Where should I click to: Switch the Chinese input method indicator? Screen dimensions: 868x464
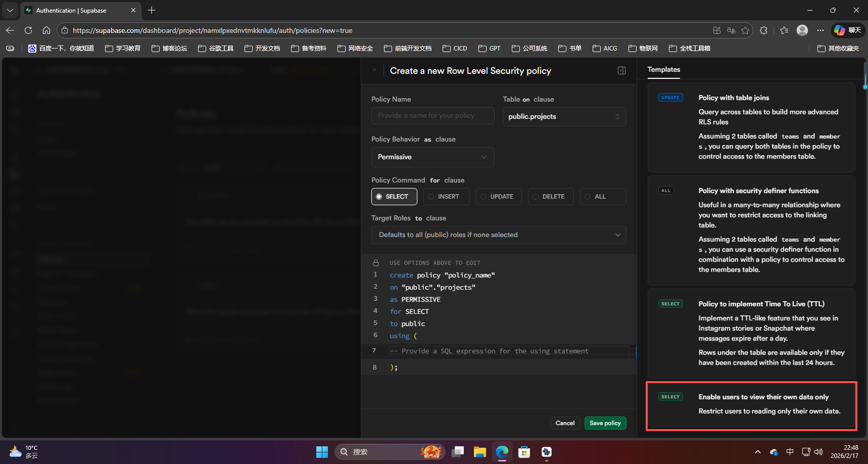[x=790, y=452]
